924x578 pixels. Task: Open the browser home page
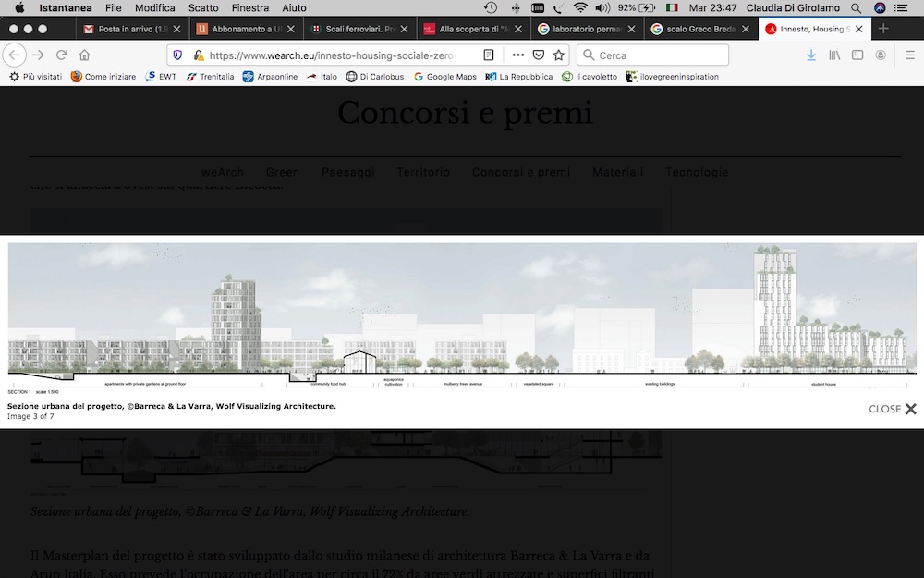click(84, 55)
